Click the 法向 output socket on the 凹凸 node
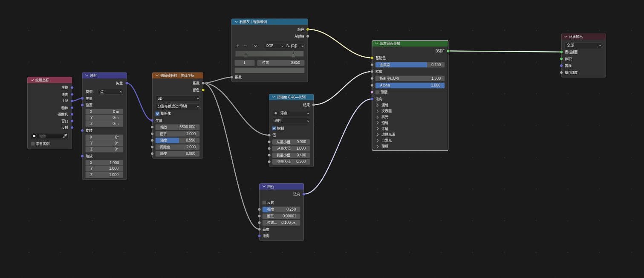644x278 pixels. tap(304, 194)
